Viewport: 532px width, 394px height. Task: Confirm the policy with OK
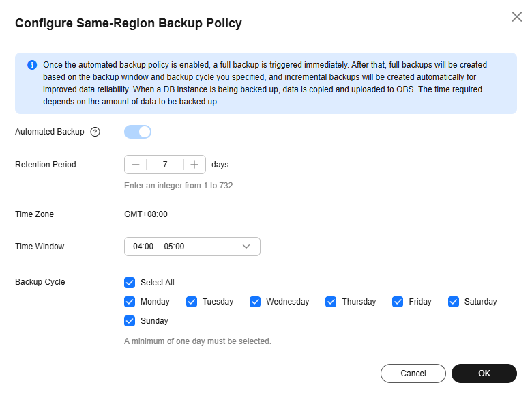[x=484, y=374]
